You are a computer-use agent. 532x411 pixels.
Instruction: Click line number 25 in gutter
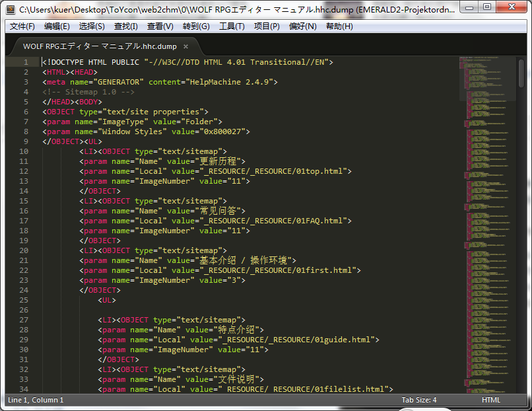click(24, 300)
